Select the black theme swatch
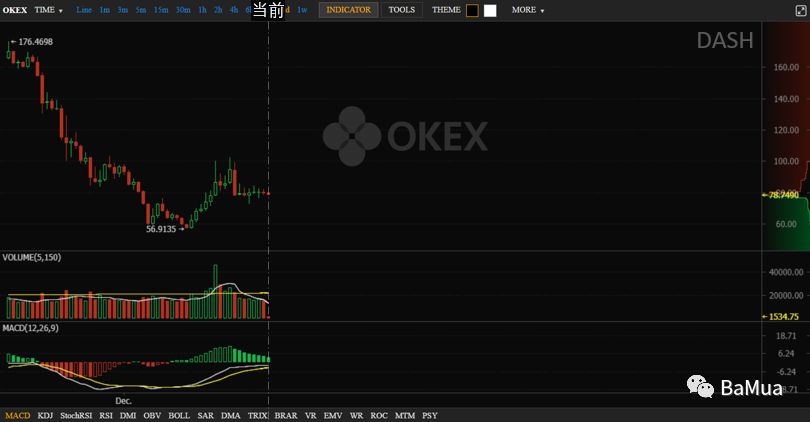This screenshot has height=422, width=810. tap(472, 10)
